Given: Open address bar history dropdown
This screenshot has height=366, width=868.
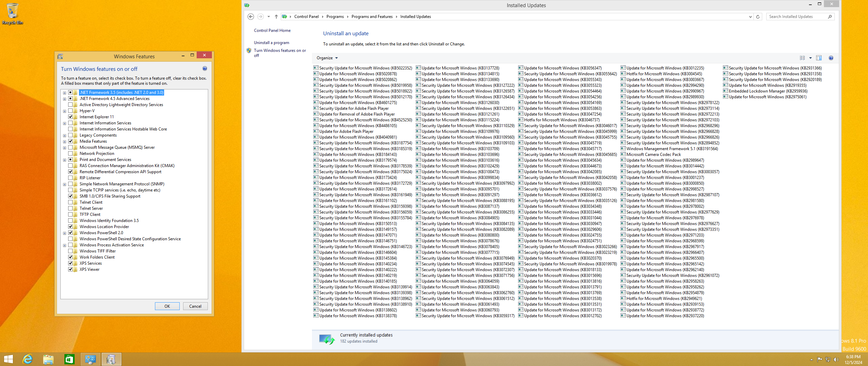Looking at the screenshot, I should (x=750, y=17).
